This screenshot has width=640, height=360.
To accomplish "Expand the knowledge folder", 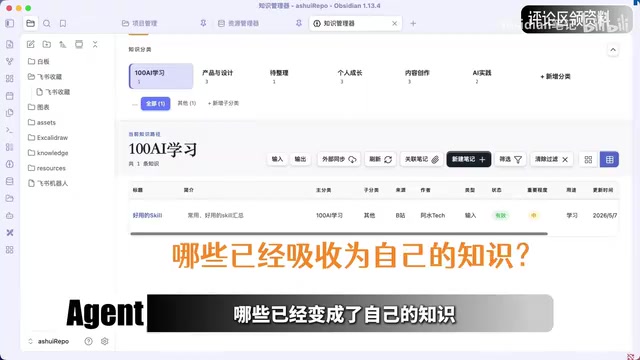I will (48, 153).
